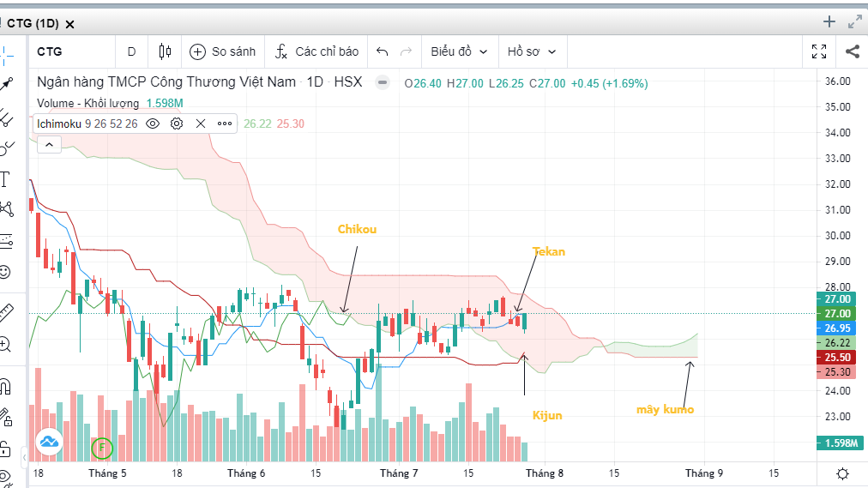The width and height of the screenshot is (868, 488).
Task: Click the So sánh compare button
Action: (222, 51)
